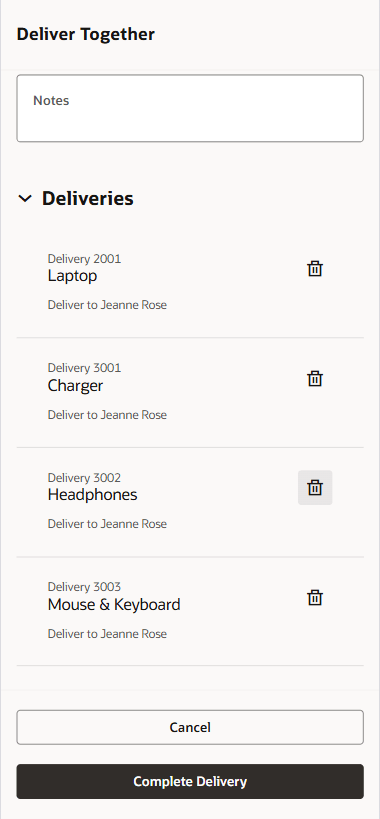
Task: Click Deliver to Jeanne Rose under Mouse & Keyboard
Action: pyautogui.click(x=107, y=634)
